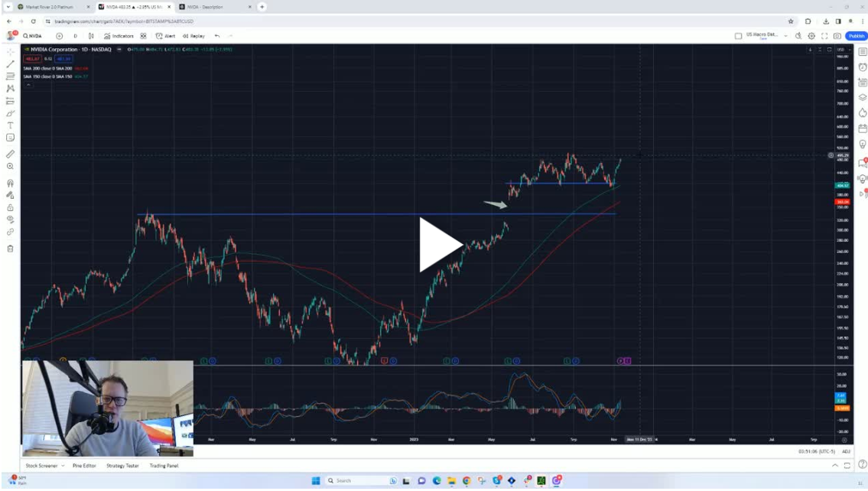Select the Fibonacci retracement tool
The image size is (868, 491).
point(10,76)
